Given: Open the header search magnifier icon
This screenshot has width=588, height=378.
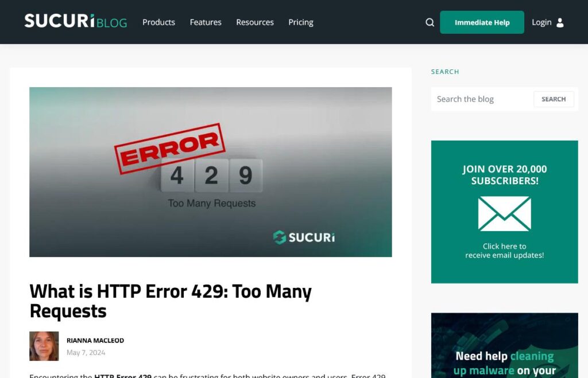Looking at the screenshot, I should coord(430,22).
